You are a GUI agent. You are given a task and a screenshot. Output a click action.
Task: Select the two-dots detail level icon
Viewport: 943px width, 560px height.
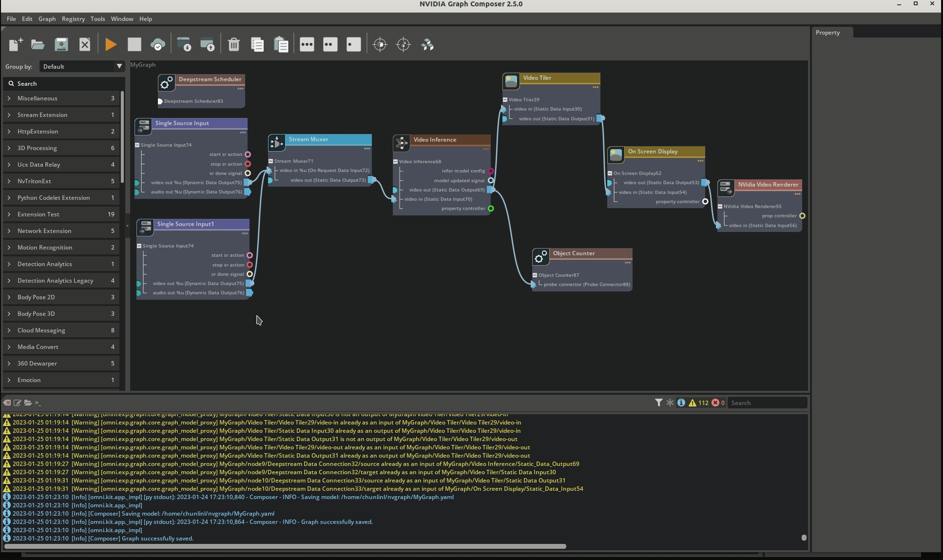pyautogui.click(x=330, y=44)
